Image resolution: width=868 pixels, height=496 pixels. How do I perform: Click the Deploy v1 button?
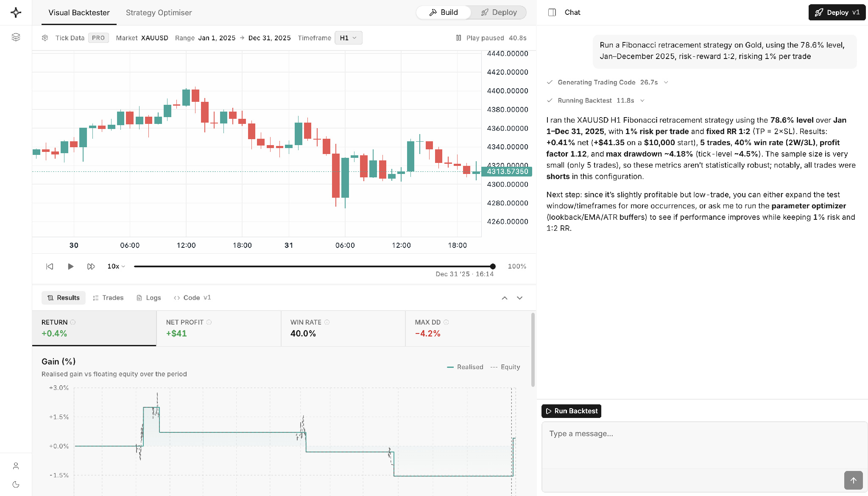coord(837,12)
